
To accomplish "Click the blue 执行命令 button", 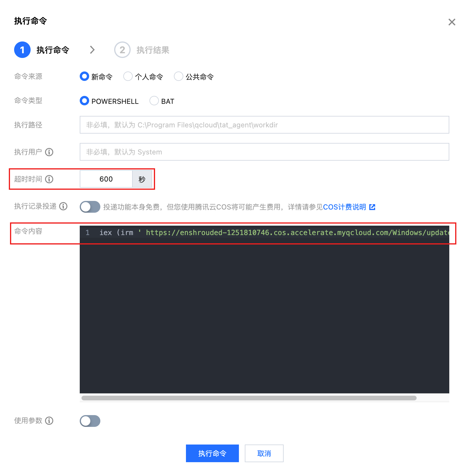I will (212, 453).
